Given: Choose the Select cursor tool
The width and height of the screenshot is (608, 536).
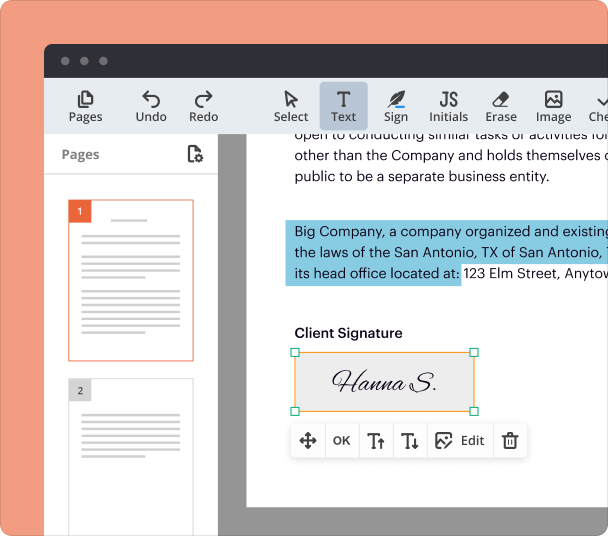Looking at the screenshot, I should (x=291, y=106).
